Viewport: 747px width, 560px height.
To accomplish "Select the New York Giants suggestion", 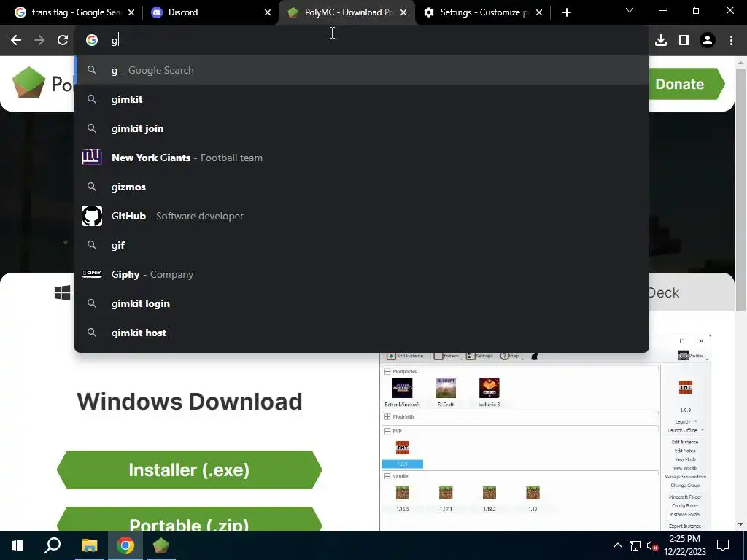I will coord(362,157).
